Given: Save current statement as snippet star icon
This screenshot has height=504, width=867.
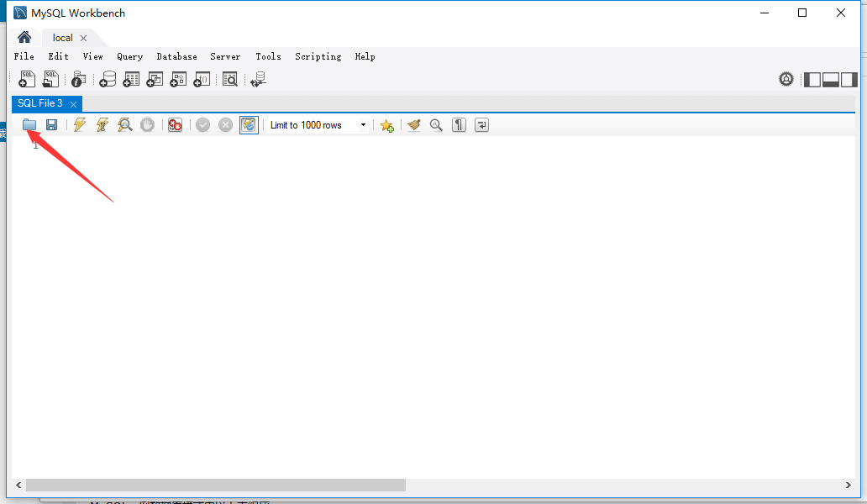Looking at the screenshot, I should 387,125.
